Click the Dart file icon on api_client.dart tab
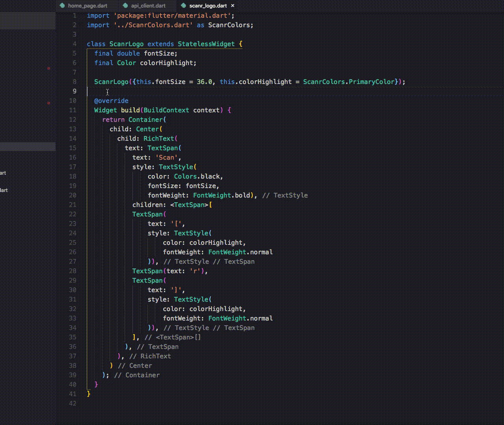The width and height of the screenshot is (504, 425). point(125,6)
